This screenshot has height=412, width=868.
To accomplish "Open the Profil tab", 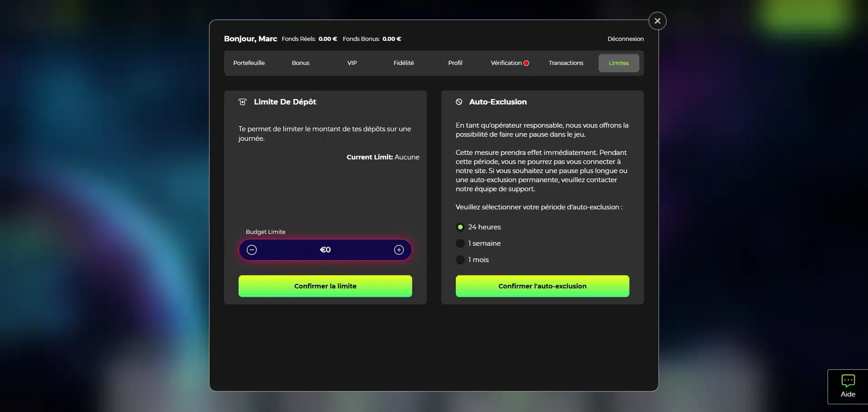I will click(455, 63).
